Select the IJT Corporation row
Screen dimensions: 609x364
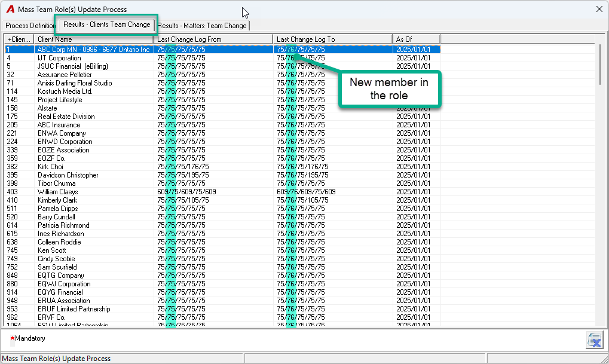click(222, 58)
